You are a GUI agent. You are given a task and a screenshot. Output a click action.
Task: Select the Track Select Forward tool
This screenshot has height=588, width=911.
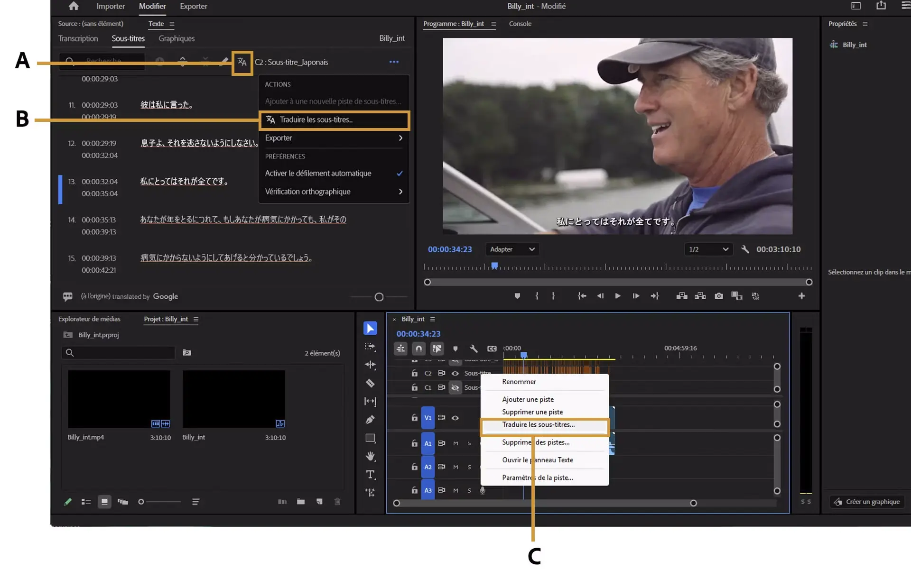371,346
